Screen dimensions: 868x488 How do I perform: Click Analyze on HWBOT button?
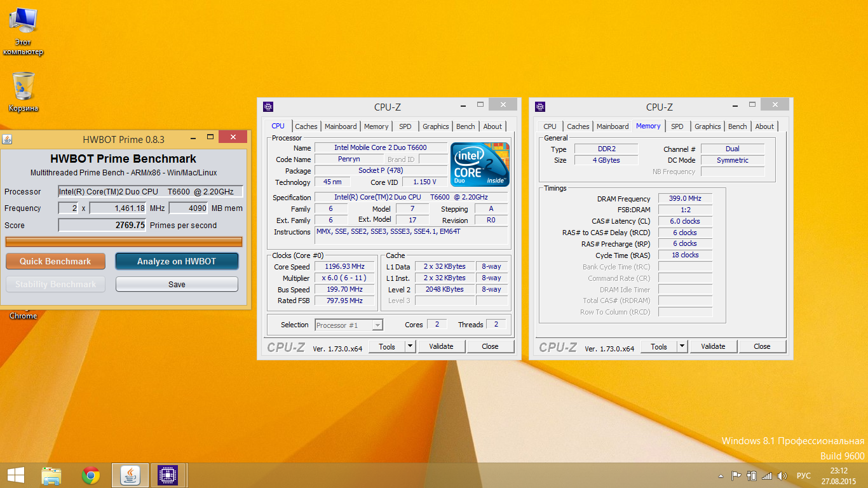tap(177, 261)
